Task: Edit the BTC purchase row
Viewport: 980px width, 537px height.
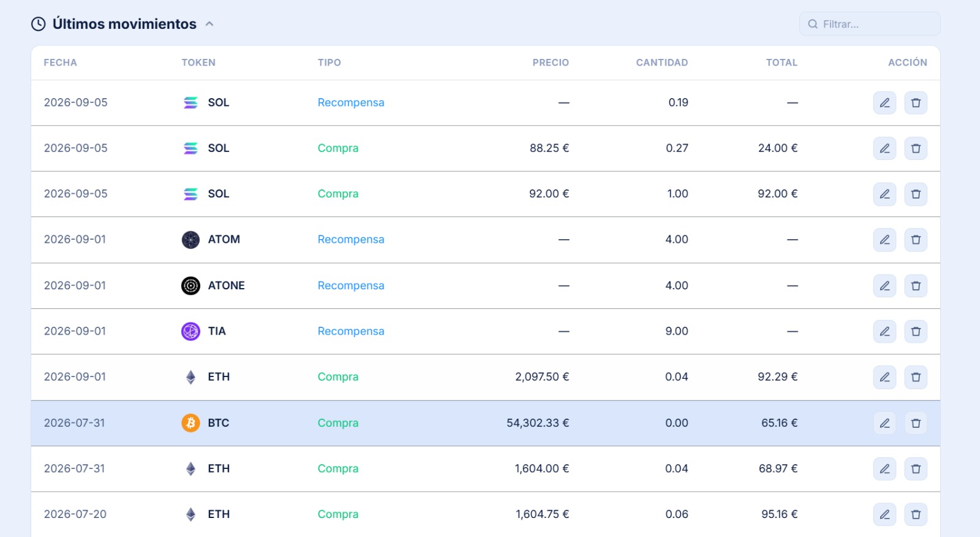Action: click(884, 423)
